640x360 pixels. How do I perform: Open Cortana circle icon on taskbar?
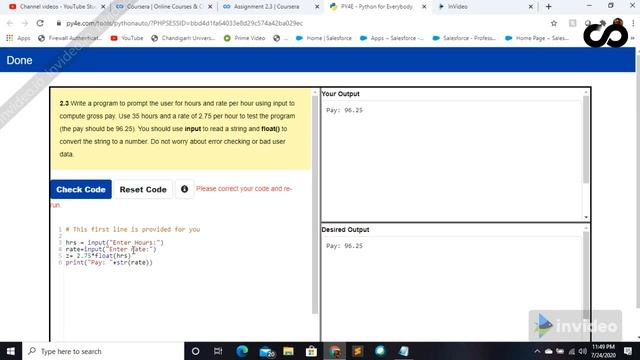(x=196, y=351)
